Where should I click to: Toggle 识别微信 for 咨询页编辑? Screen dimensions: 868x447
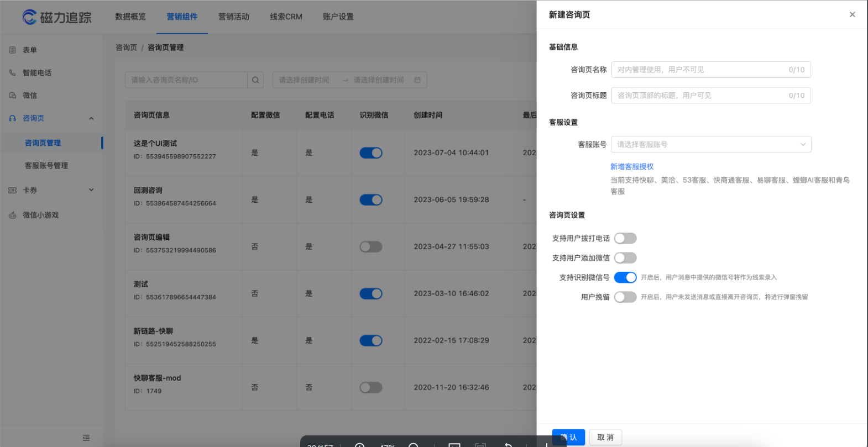[371, 247]
